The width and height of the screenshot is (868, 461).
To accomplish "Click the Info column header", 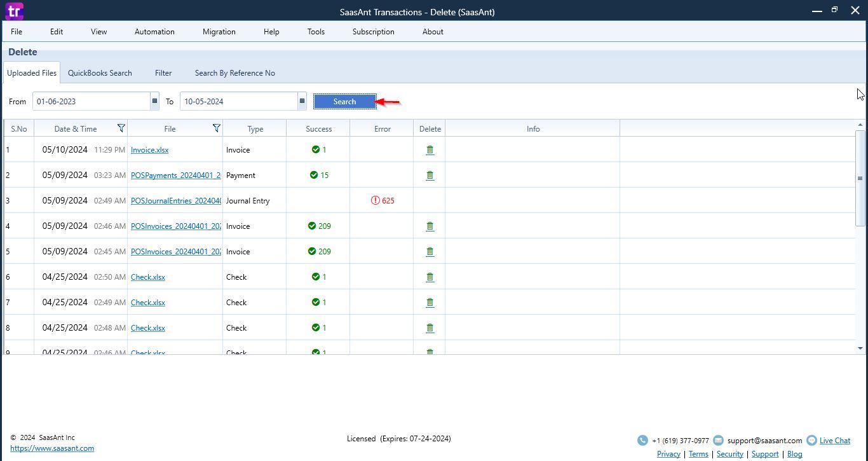I will click(x=532, y=128).
